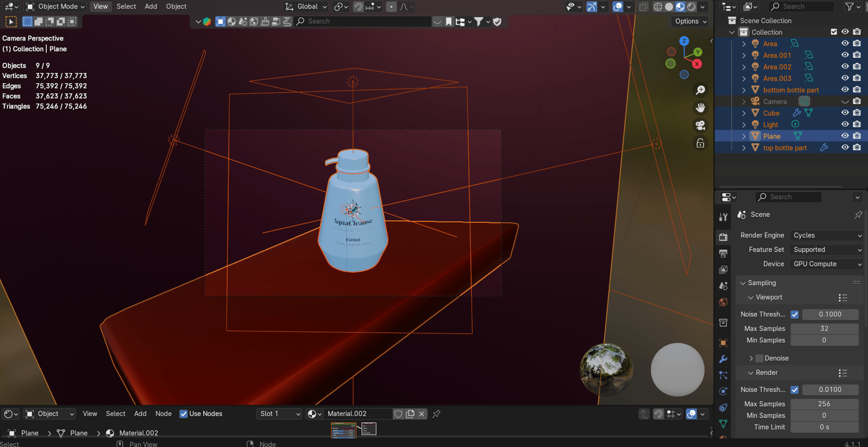This screenshot has width=868, height=447.
Task: Disable rendering for top bottle part
Action: pos(857,148)
